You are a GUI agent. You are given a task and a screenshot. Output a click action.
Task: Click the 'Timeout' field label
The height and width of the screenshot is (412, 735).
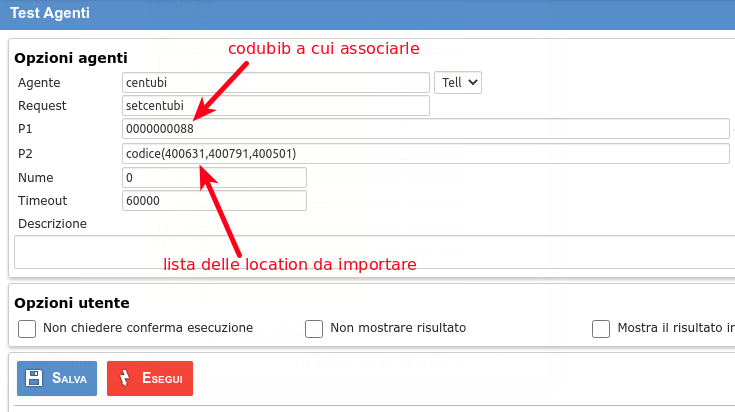(44, 200)
